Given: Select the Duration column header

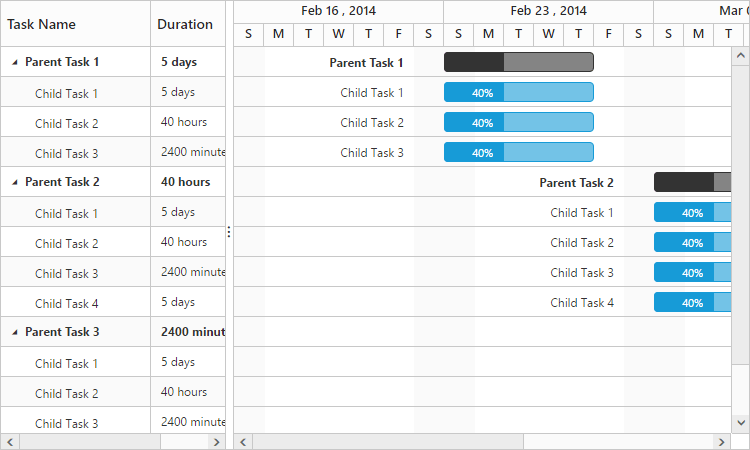Looking at the screenshot, I should pos(185,24).
